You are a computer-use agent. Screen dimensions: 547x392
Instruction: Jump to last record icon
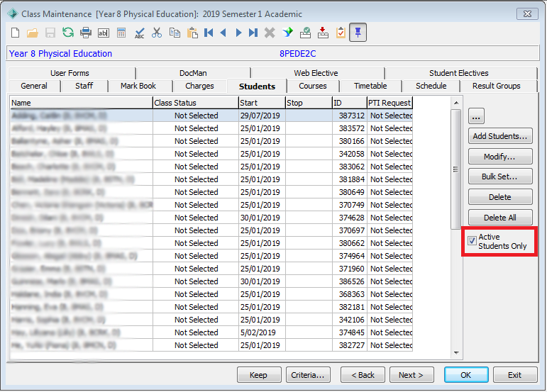[253, 33]
